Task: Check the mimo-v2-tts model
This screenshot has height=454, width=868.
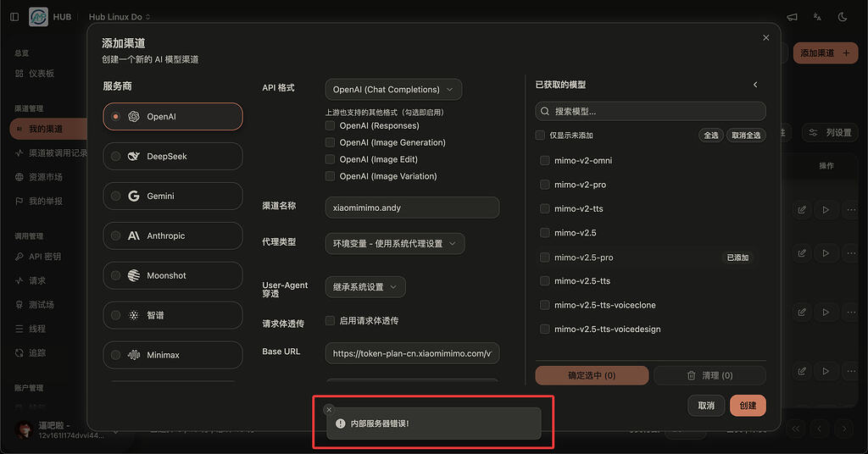Action: click(545, 208)
